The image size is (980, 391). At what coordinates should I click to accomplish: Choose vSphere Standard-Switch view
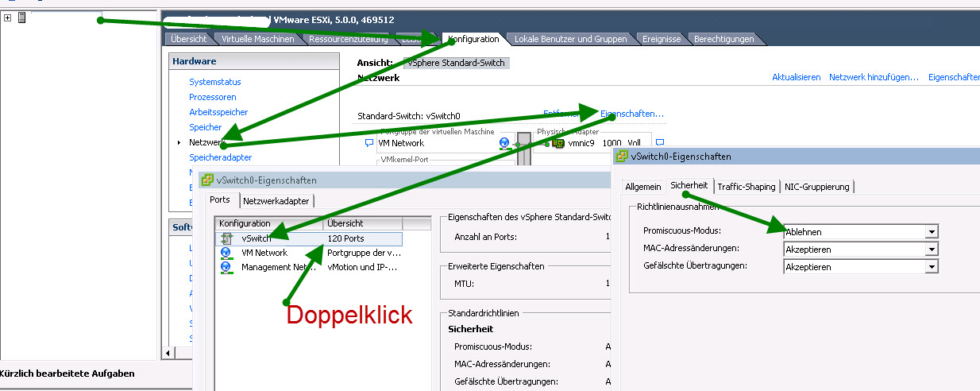[x=456, y=63]
